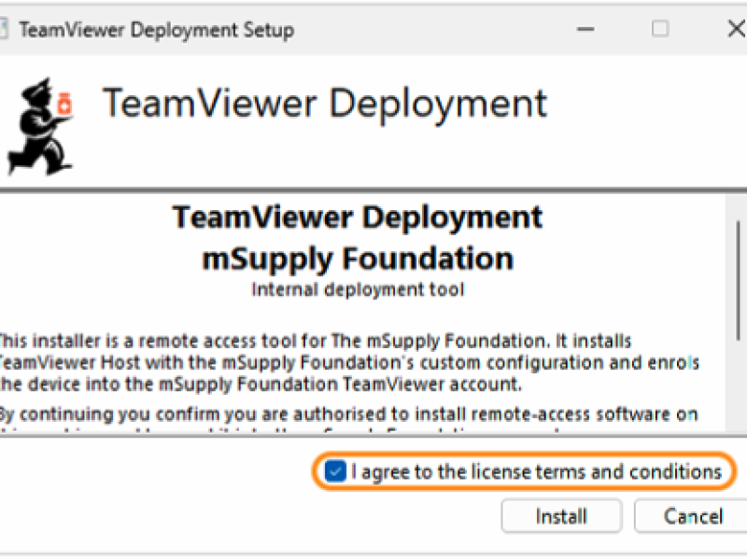Click the setup icon in title bar
This screenshot has height=560, width=747.
[x=4, y=30]
